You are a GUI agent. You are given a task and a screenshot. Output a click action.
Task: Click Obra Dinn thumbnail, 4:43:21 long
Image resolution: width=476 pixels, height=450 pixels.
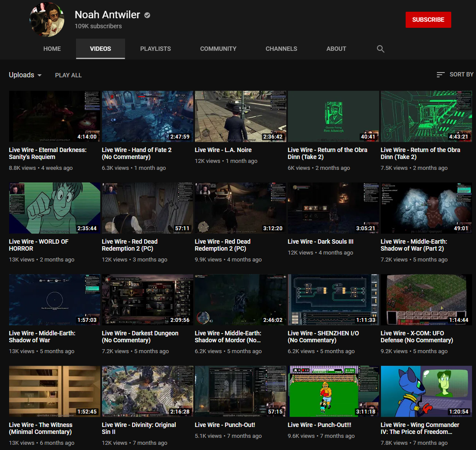click(426, 116)
